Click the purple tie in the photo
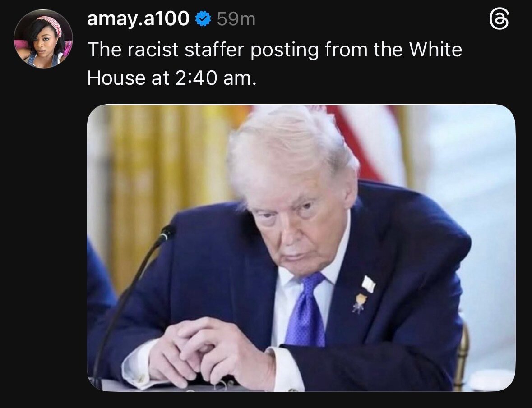 coord(306,309)
